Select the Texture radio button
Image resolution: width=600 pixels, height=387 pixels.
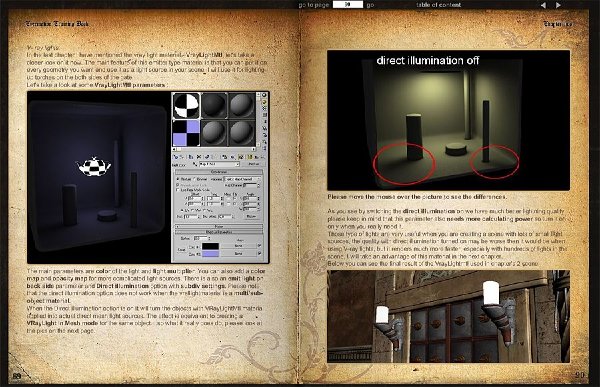pos(178,179)
